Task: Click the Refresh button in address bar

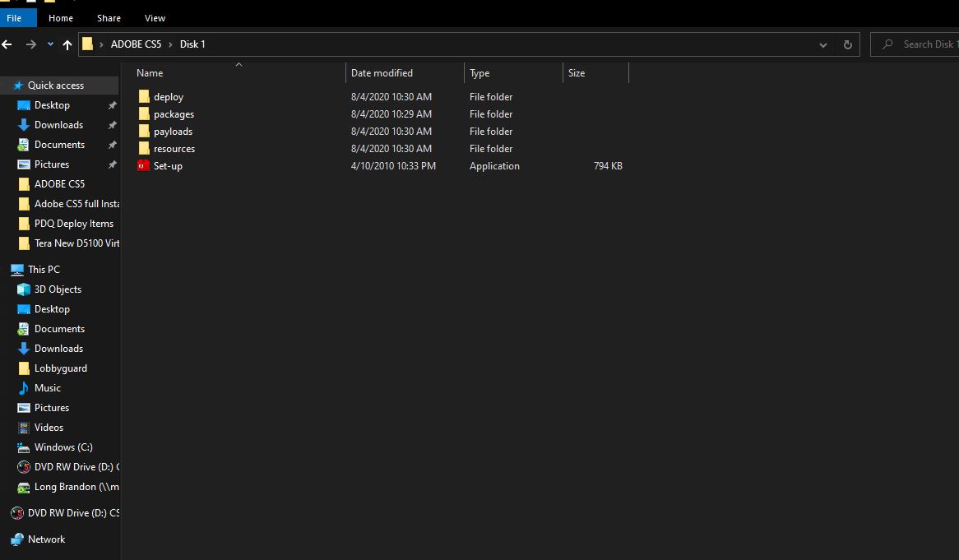Action: pos(847,44)
